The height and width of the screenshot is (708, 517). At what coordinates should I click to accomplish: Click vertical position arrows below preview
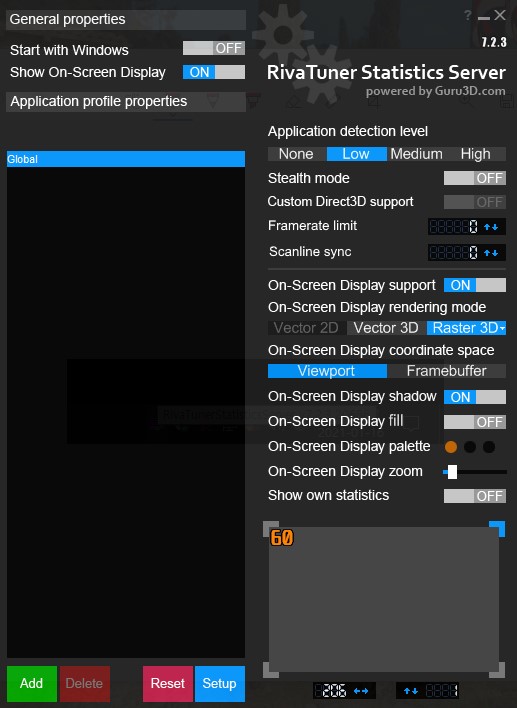tap(410, 691)
